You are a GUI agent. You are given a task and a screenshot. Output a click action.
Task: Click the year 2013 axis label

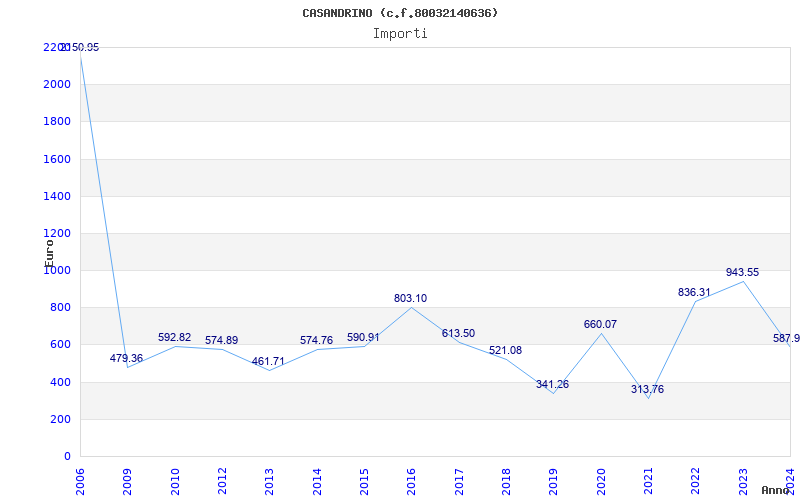pos(269,481)
